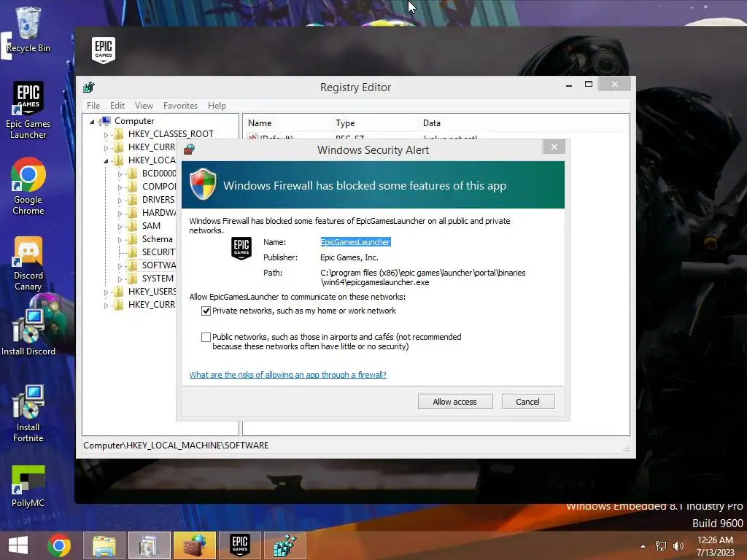Open the Edit menu in Registry Editor
Image resolution: width=747 pixels, height=560 pixels.
point(117,106)
